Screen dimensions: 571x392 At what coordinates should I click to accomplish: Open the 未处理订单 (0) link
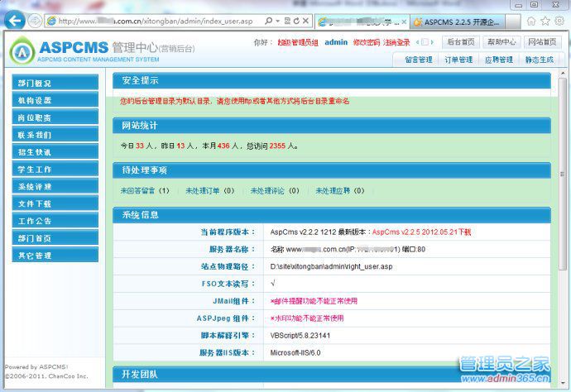click(209, 191)
